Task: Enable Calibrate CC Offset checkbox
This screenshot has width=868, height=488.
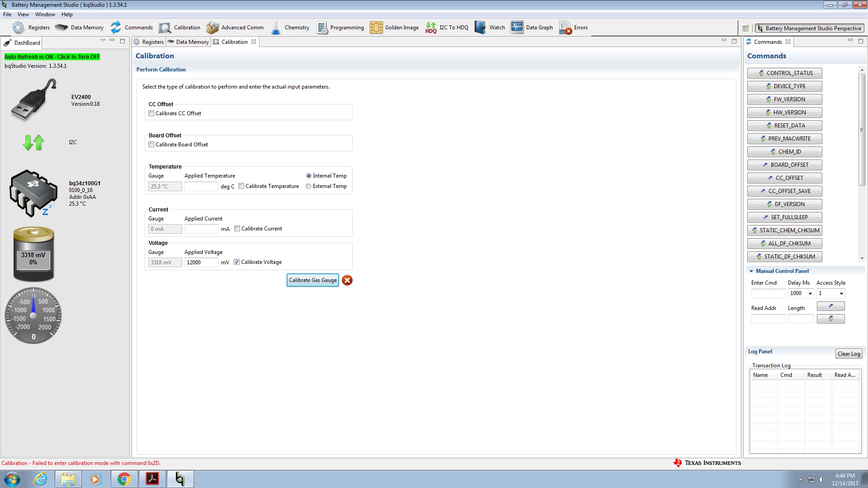Action: click(151, 113)
